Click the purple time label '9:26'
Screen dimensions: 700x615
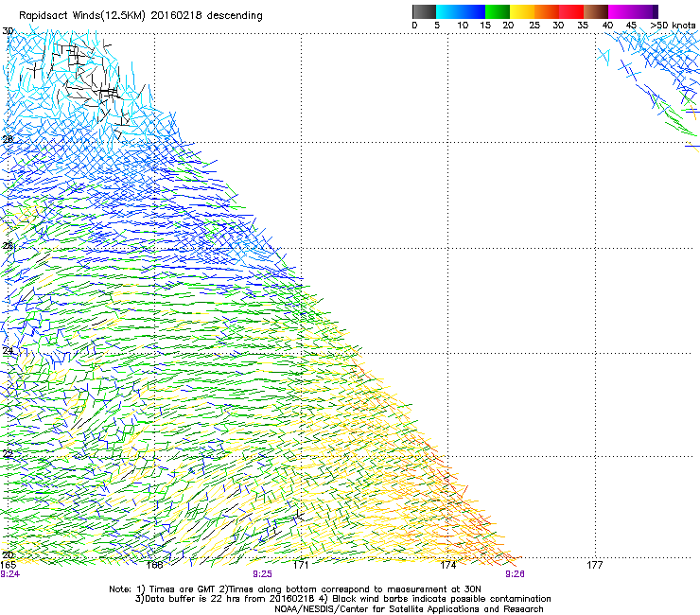pos(515,574)
